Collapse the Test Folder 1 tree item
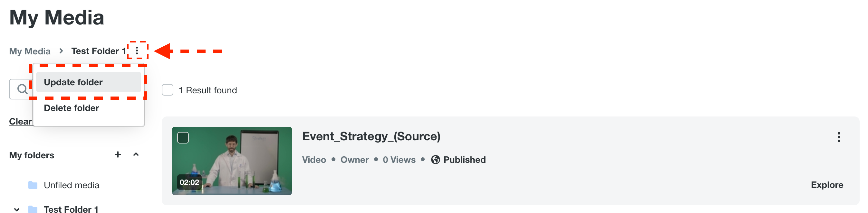This screenshot has width=868, height=213. click(16, 209)
